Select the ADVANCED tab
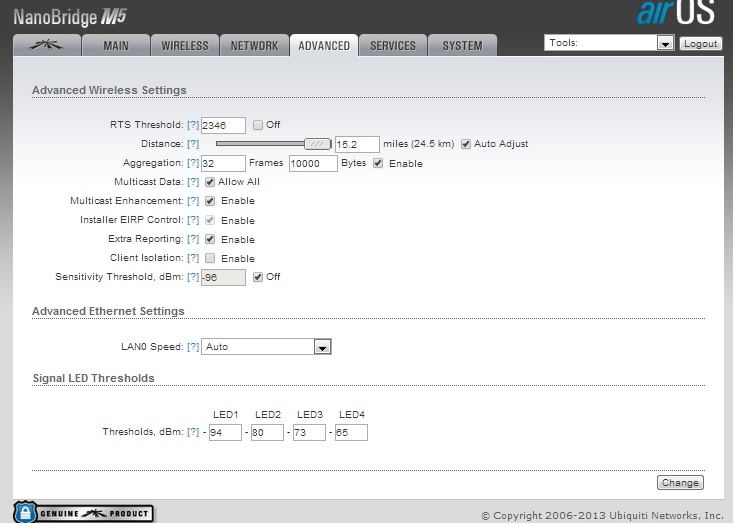 (324, 45)
